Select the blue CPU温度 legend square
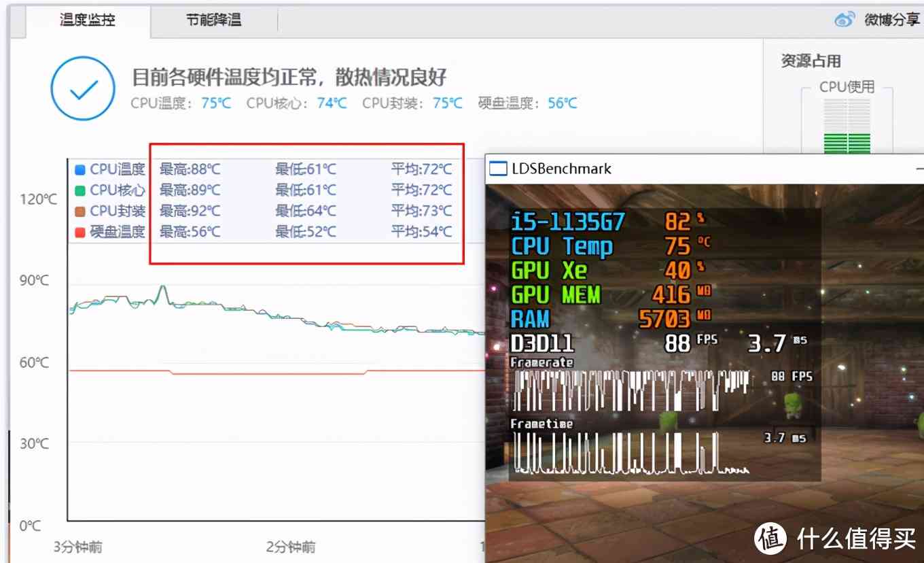 pos(81,169)
